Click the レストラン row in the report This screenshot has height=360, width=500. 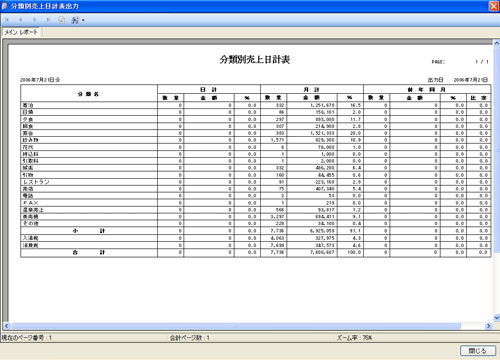point(256,182)
